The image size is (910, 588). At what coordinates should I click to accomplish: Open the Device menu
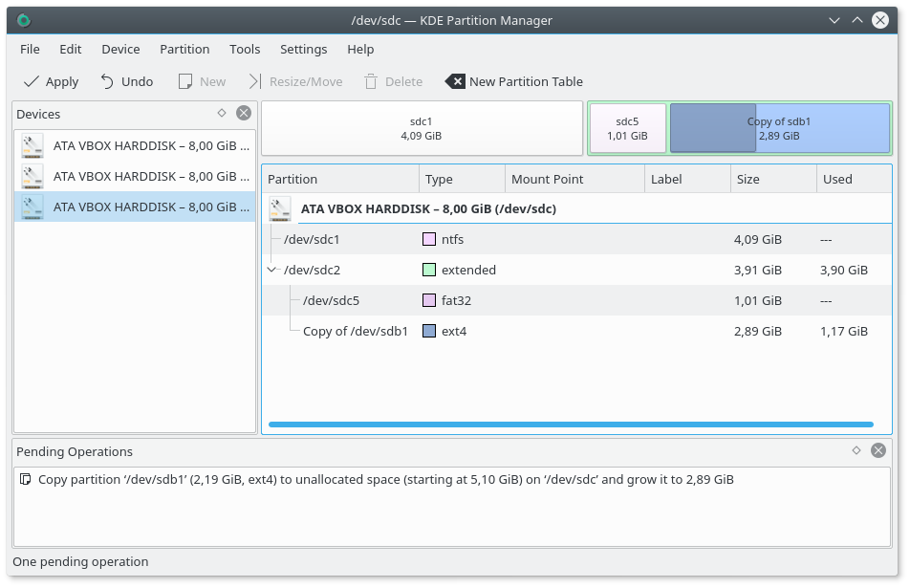click(120, 49)
